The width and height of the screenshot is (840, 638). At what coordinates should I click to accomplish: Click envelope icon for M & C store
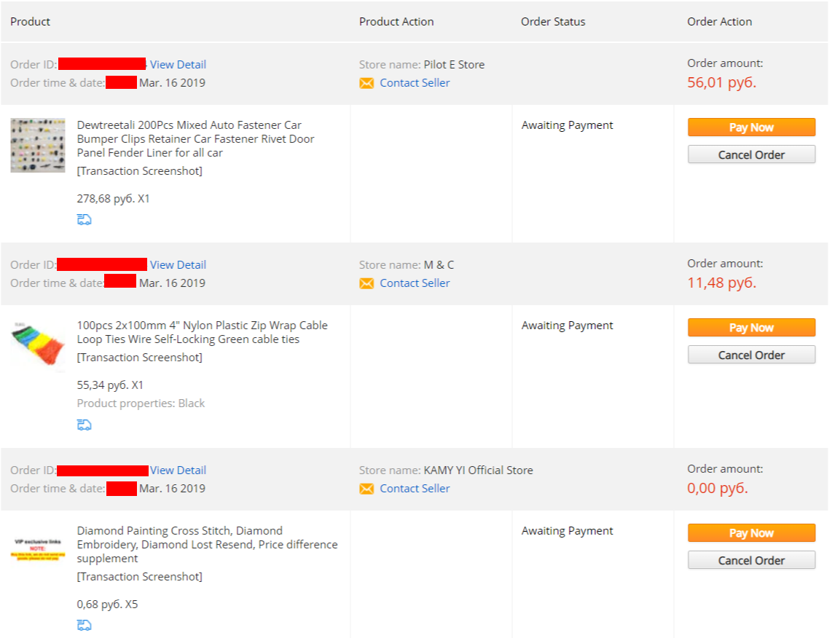pyautogui.click(x=366, y=283)
